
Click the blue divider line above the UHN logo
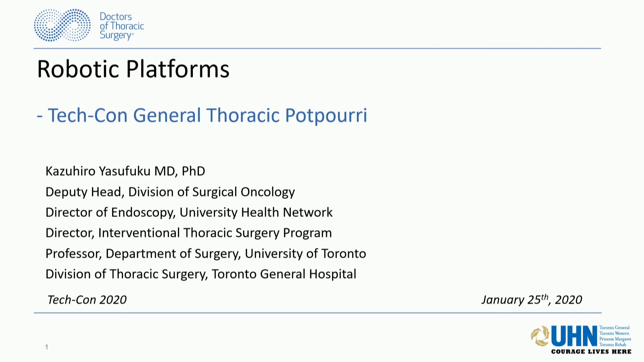pos(317,313)
